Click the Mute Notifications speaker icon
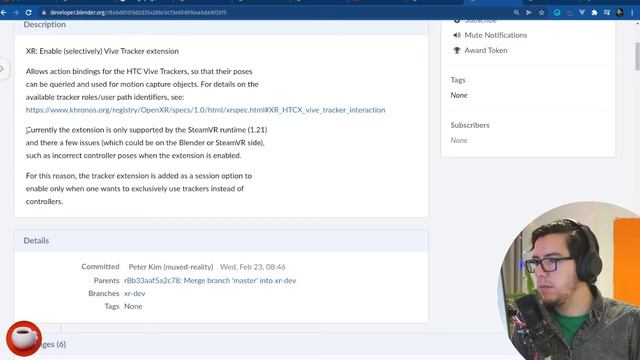Viewport: 640px width, 360px height. (457, 35)
